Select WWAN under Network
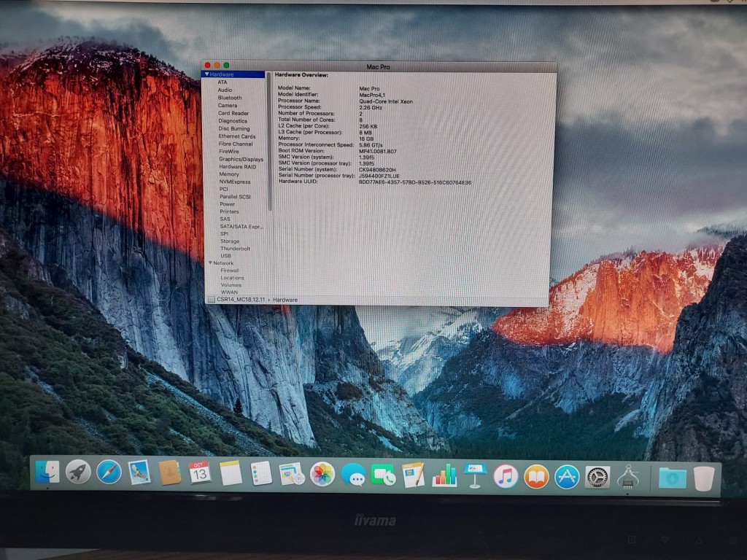 [229, 292]
